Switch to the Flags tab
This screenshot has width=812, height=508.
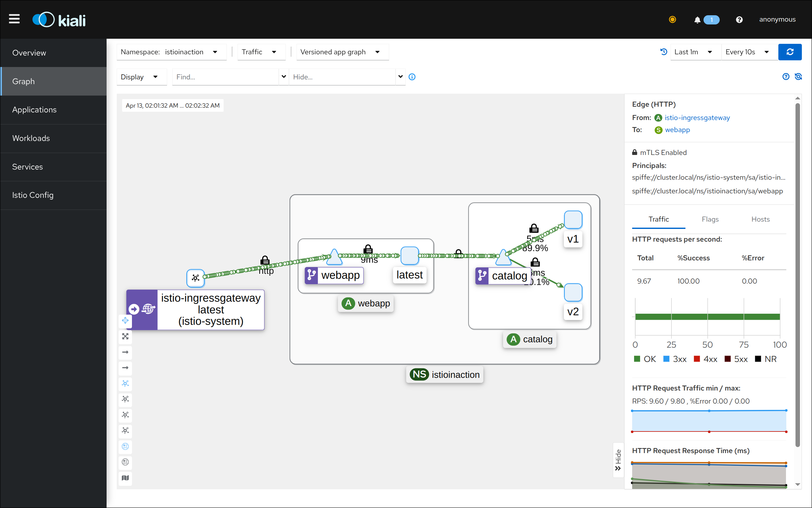coord(710,219)
